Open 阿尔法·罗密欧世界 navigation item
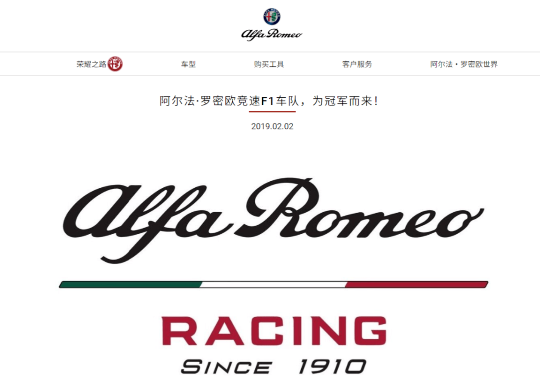Image resolution: width=540 pixels, height=392 pixels. point(464,64)
